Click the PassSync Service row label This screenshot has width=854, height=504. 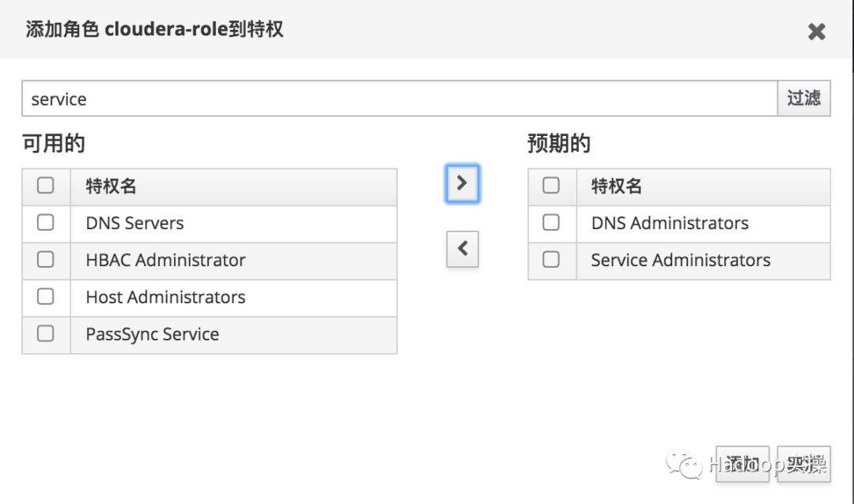(x=152, y=335)
